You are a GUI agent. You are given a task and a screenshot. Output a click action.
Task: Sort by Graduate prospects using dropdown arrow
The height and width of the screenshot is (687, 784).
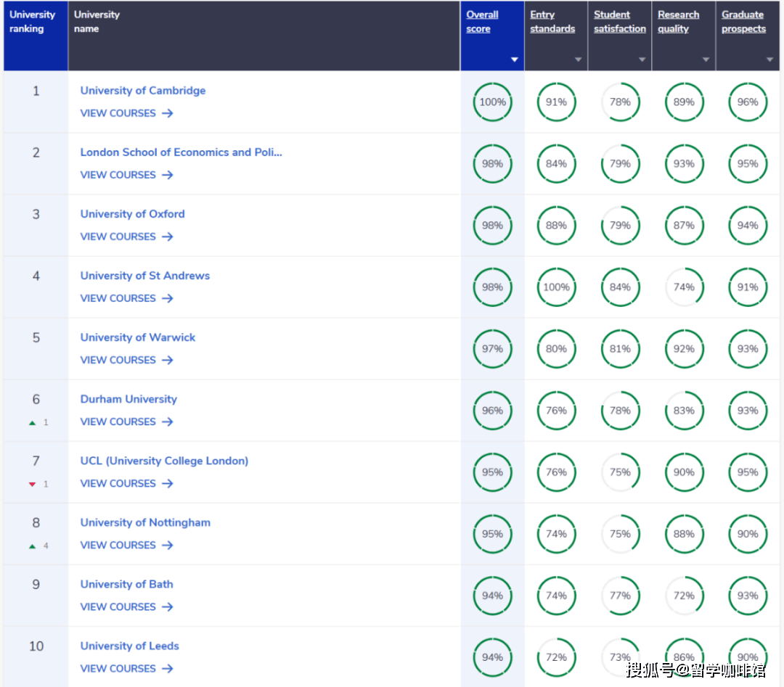(770, 59)
